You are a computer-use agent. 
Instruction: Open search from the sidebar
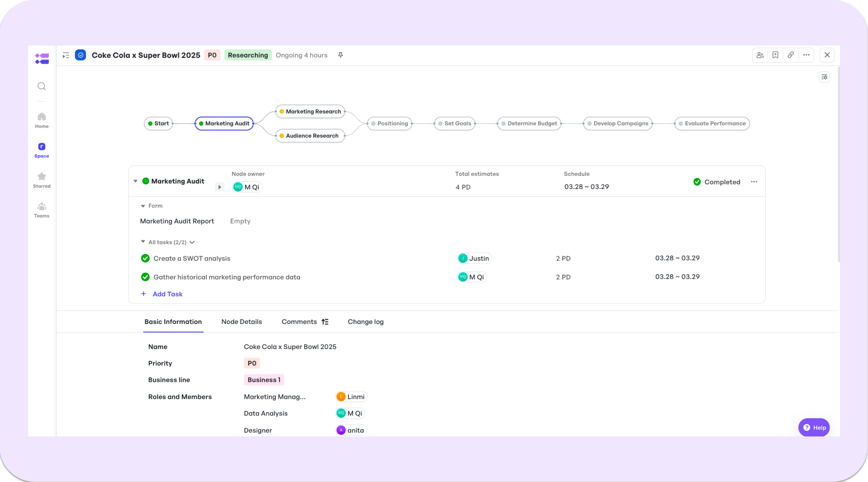(41, 86)
